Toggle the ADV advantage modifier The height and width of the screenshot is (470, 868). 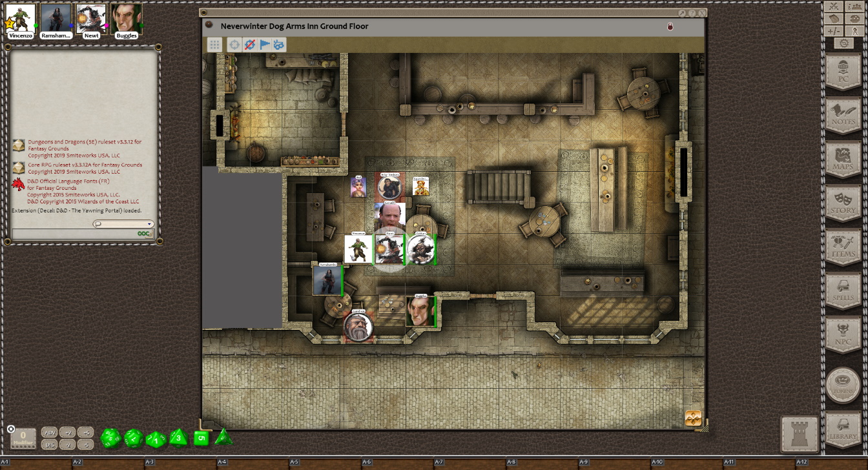49,433
